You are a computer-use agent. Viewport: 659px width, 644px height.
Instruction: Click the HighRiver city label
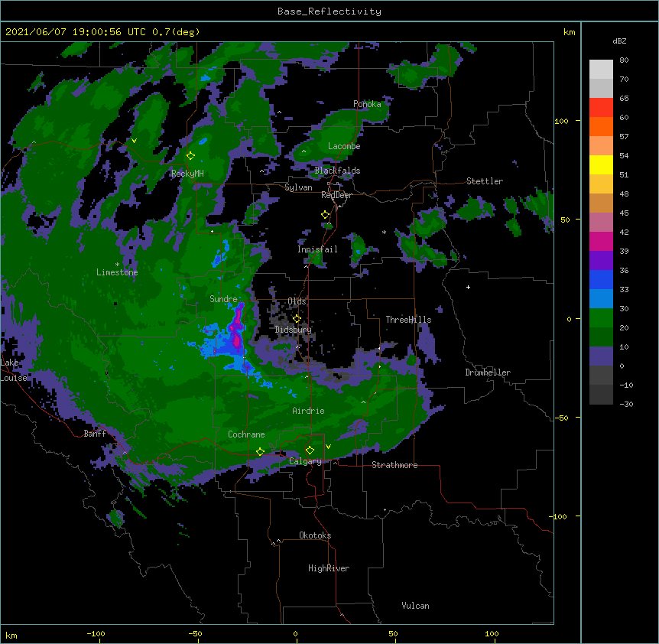point(329,568)
